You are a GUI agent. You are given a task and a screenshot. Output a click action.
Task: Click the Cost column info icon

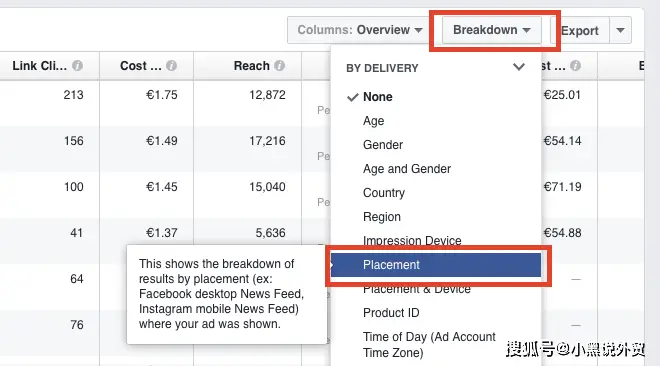point(171,66)
